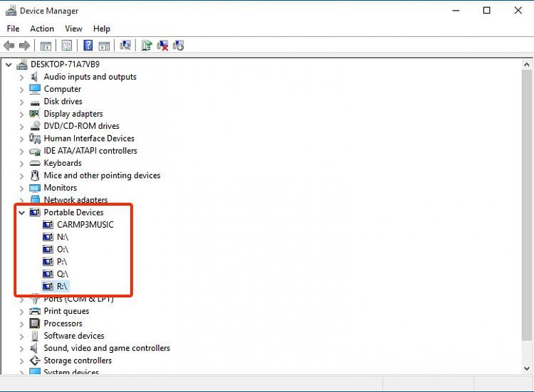This screenshot has height=392, width=534.
Task: Click the device icon beside CARMP3MUSIC
Action: point(48,225)
